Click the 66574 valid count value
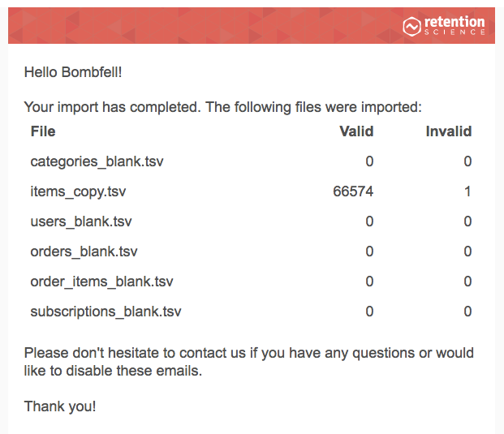The image size is (504, 434). pos(353,191)
